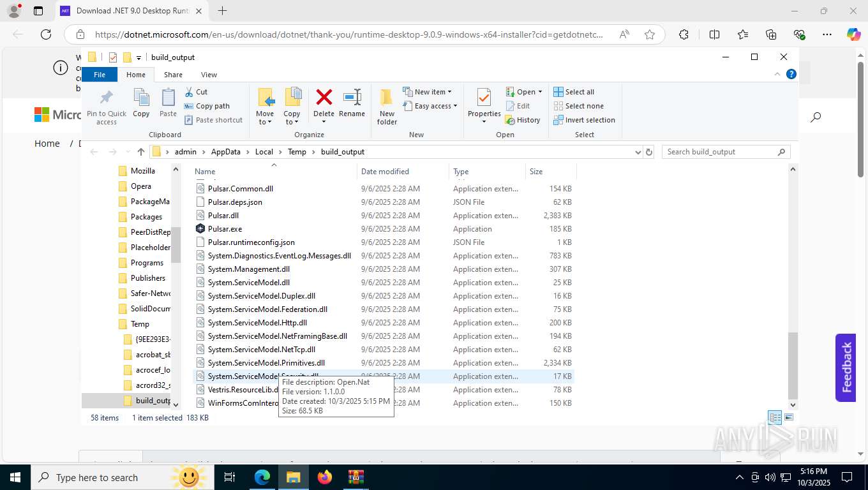This screenshot has width=868, height=490.
Task: Open the Copy to dropdown
Action: [292, 118]
